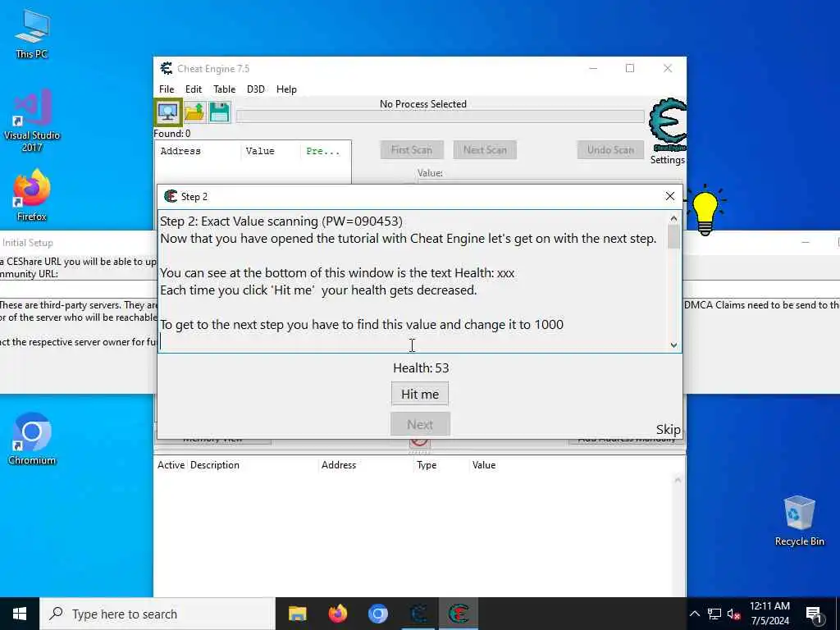The image size is (840, 630).
Task: Click the Found: 0 label
Action: (172, 134)
